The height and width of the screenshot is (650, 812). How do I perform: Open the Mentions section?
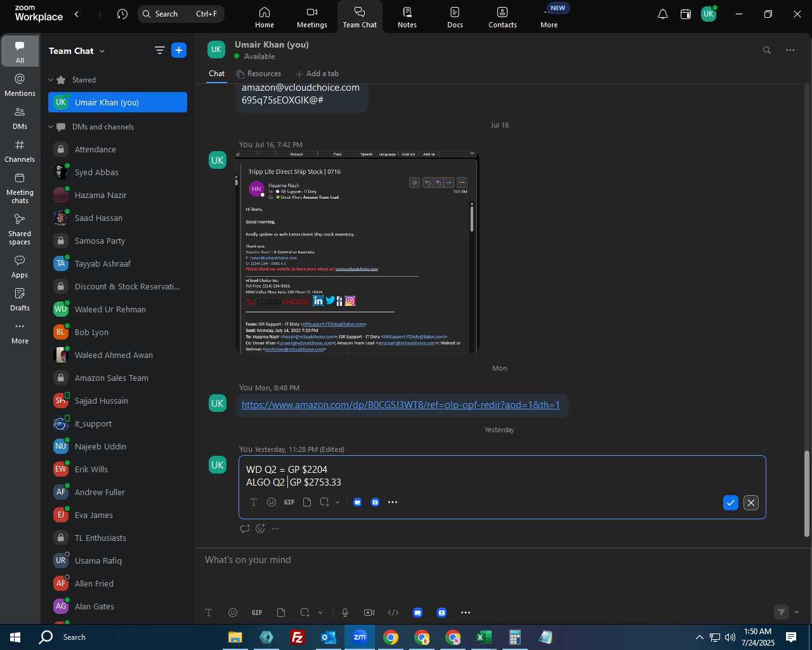point(20,85)
